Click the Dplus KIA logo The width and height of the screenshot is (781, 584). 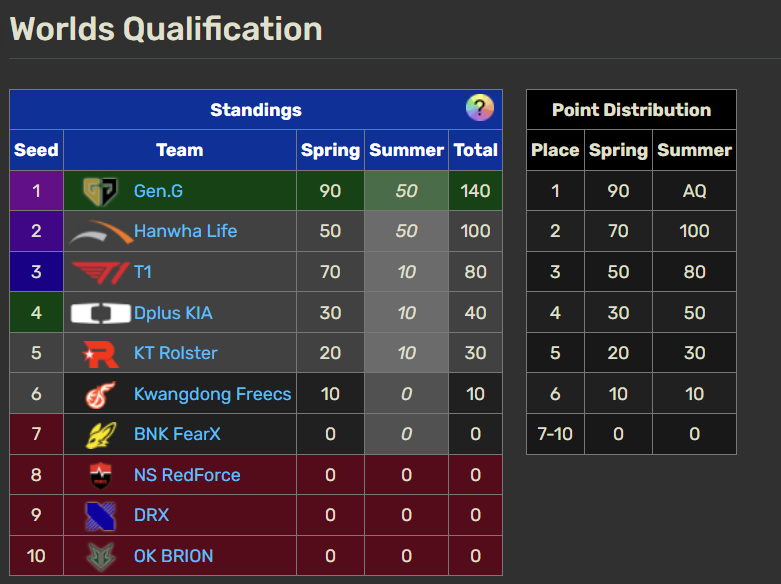pos(101,313)
